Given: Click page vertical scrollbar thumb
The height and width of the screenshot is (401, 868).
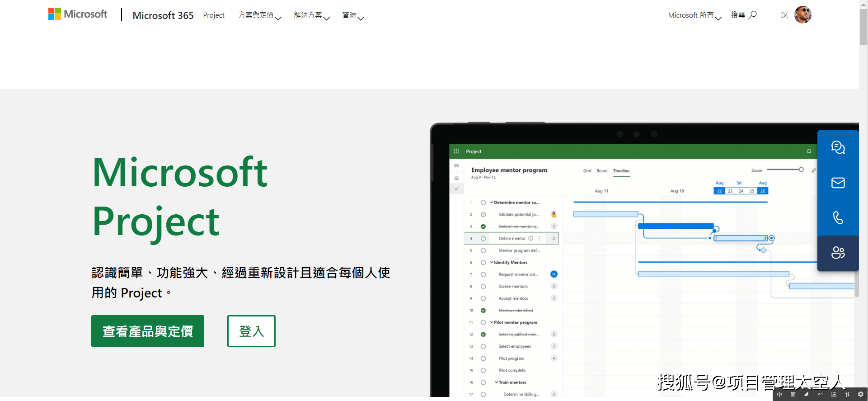Looking at the screenshot, I should point(863,26).
